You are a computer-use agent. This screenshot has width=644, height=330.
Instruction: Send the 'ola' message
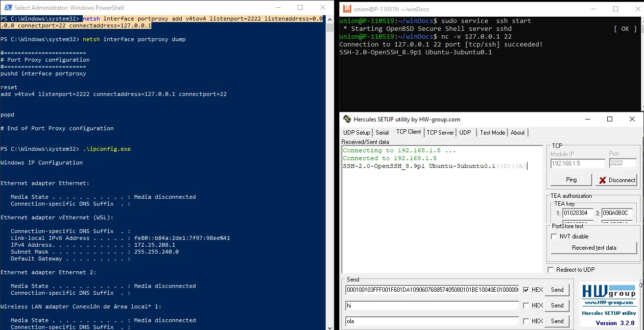coord(557,321)
